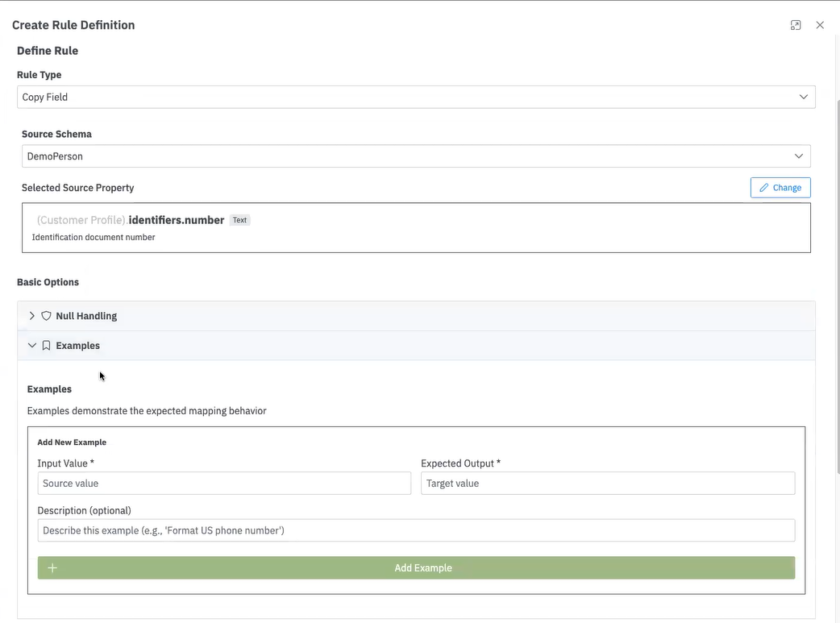Click the shield icon beside Null Handling

pyautogui.click(x=46, y=316)
